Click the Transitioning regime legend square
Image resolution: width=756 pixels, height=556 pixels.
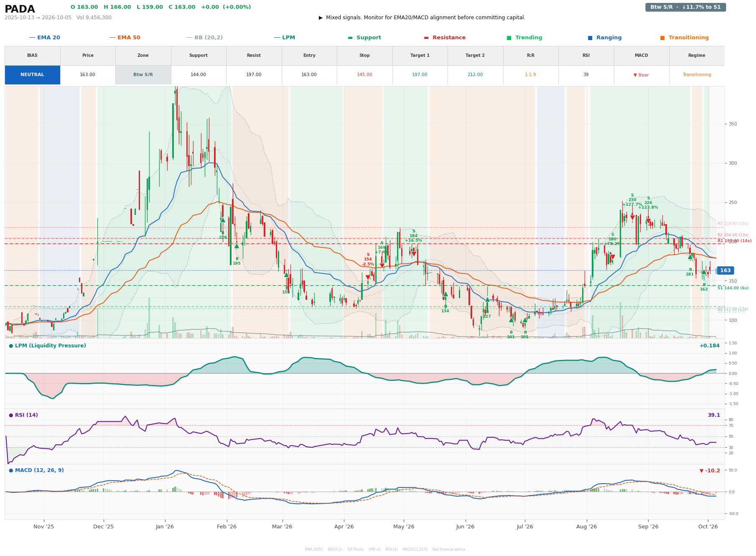(662, 38)
